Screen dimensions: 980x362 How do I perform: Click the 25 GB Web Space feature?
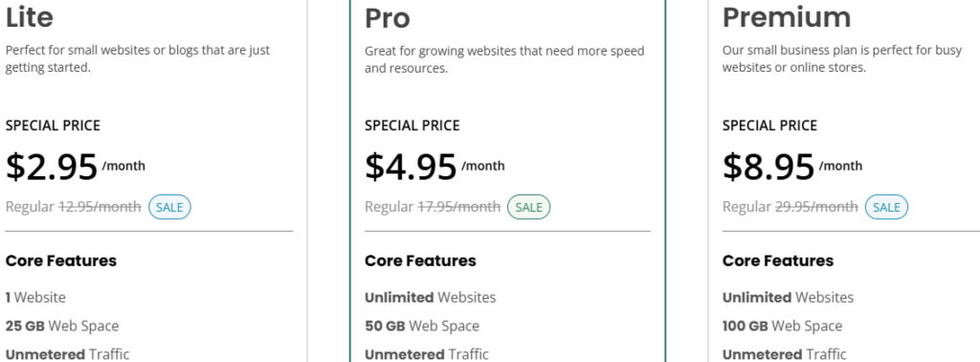[x=62, y=326]
